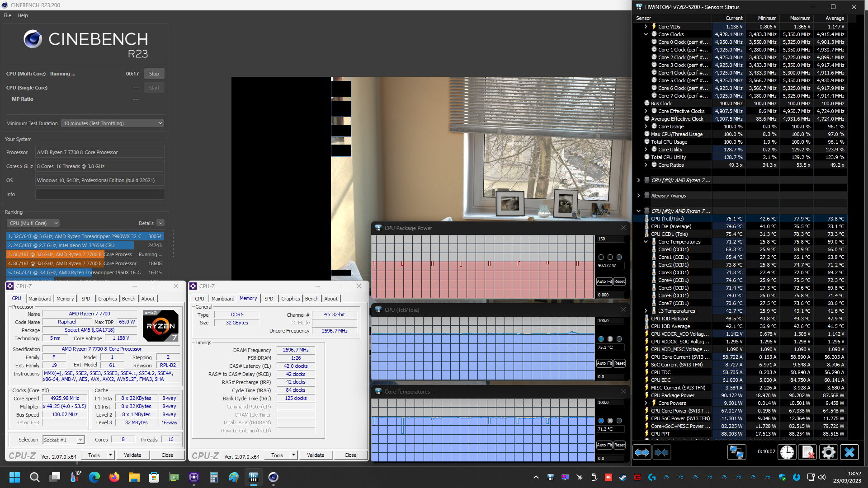Expand L3 Temperatures sensor group
Image resolution: width=868 pixels, height=488 pixels.
pyautogui.click(x=646, y=311)
